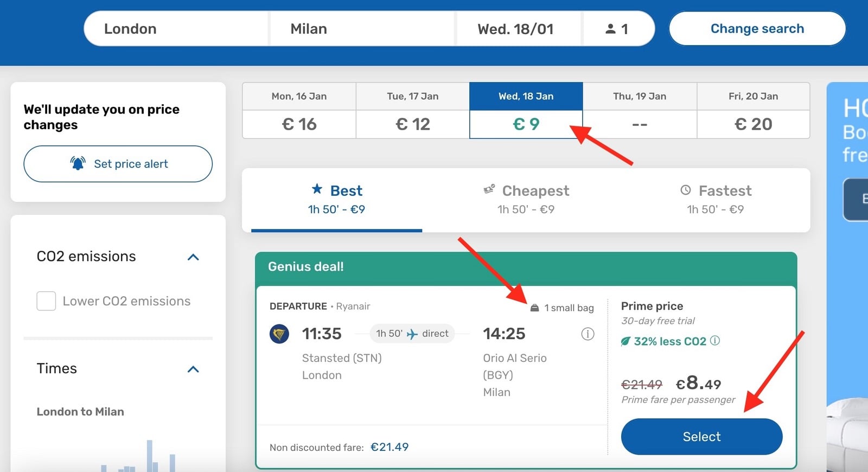Choose the Fri, 20 Jan fare
This screenshot has height=472, width=868.
coord(753,111)
